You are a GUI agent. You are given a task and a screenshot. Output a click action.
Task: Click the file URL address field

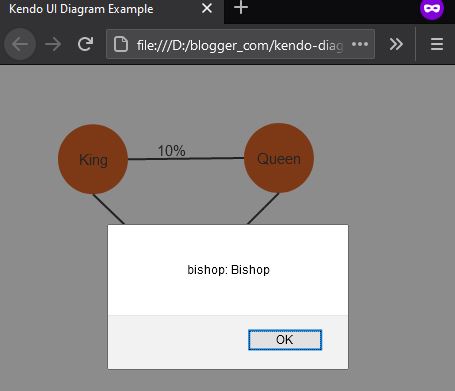tap(239, 45)
